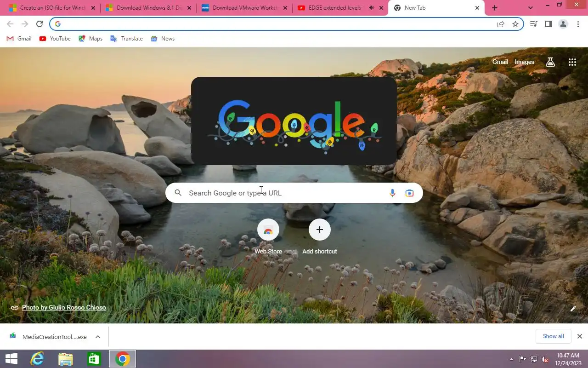Viewport: 588px width, 368px height.
Task: Go forward using the browser forward arrow
Action: 25,24
